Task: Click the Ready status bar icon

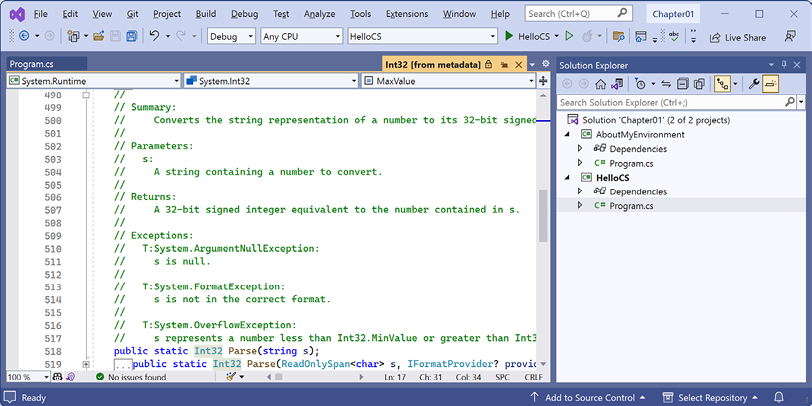Action: pyautogui.click(x=10, y=398)
